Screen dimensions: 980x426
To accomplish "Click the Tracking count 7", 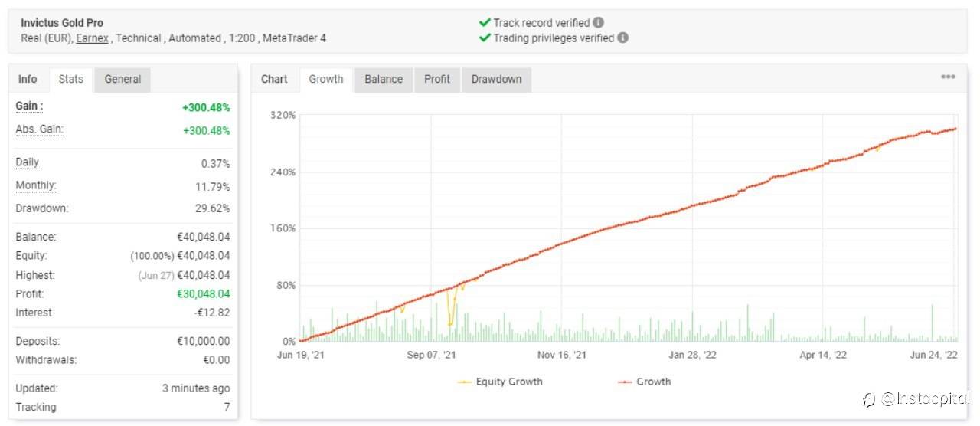I will (227, 407).
